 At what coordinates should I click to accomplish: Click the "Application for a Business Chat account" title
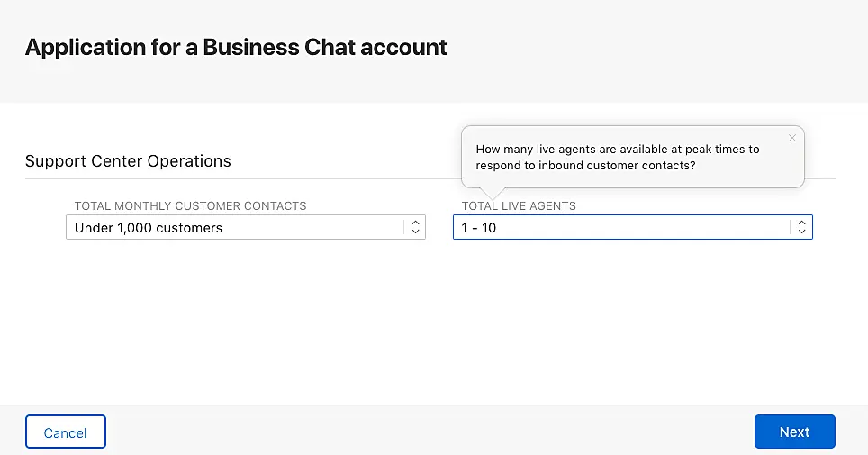pyautogui.click(x=236, y=48)
